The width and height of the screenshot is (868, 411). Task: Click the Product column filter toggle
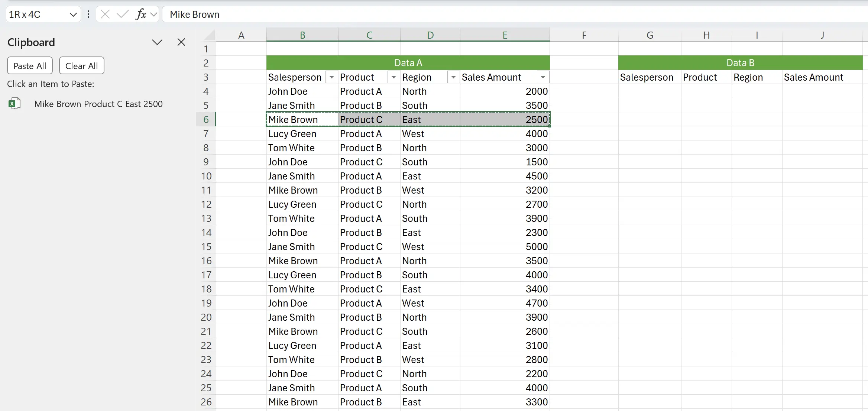click(x=393, y=78)
